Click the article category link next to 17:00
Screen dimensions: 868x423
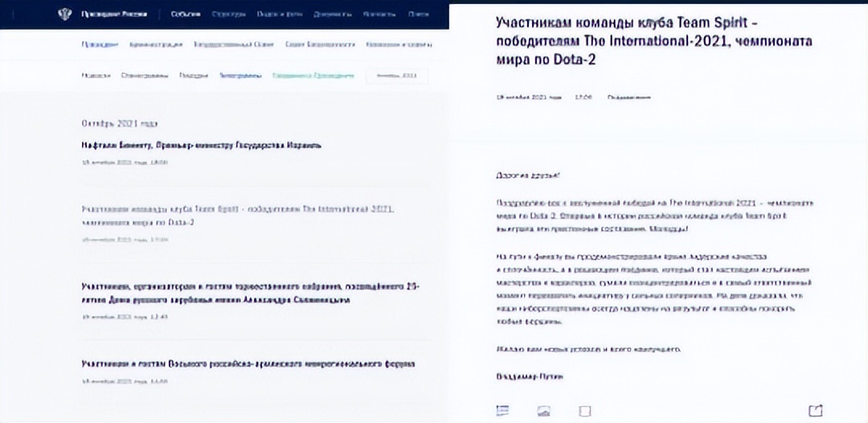click(x=629, y=97)
